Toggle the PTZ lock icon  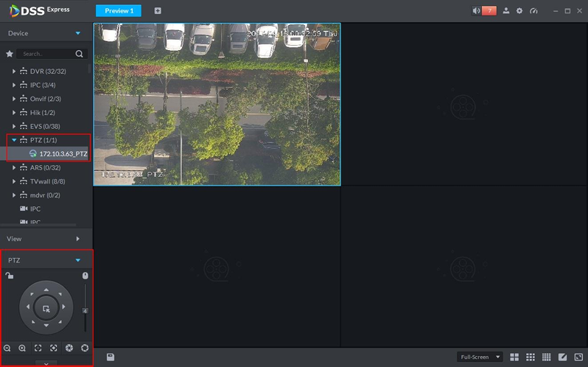(x=9, y=276)
